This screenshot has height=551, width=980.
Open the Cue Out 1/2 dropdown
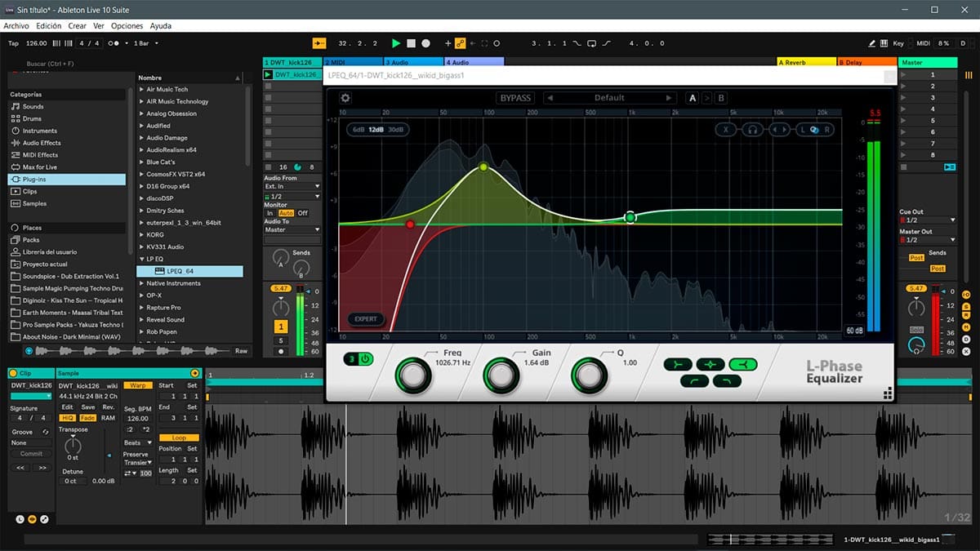pyautogui.click(x=928, y=220)
